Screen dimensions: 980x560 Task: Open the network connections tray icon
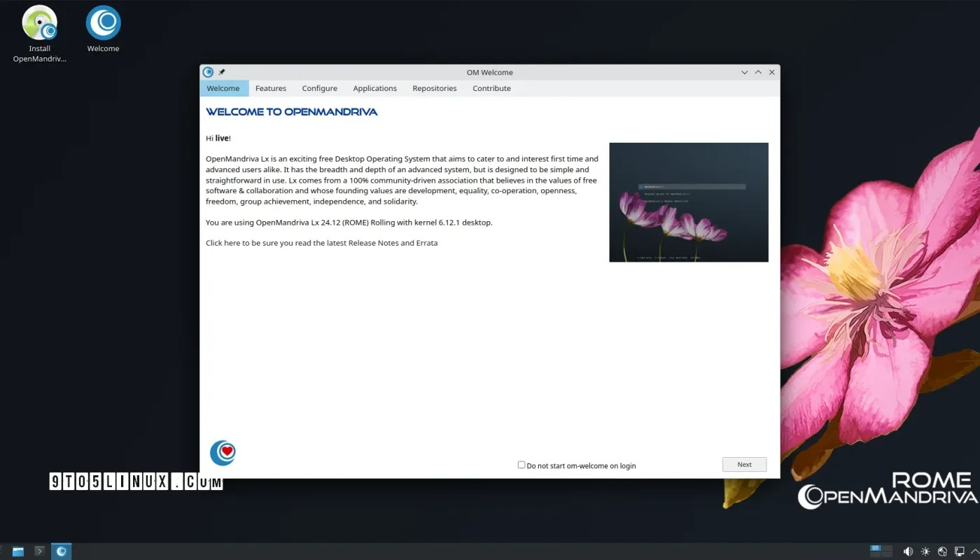960,552
